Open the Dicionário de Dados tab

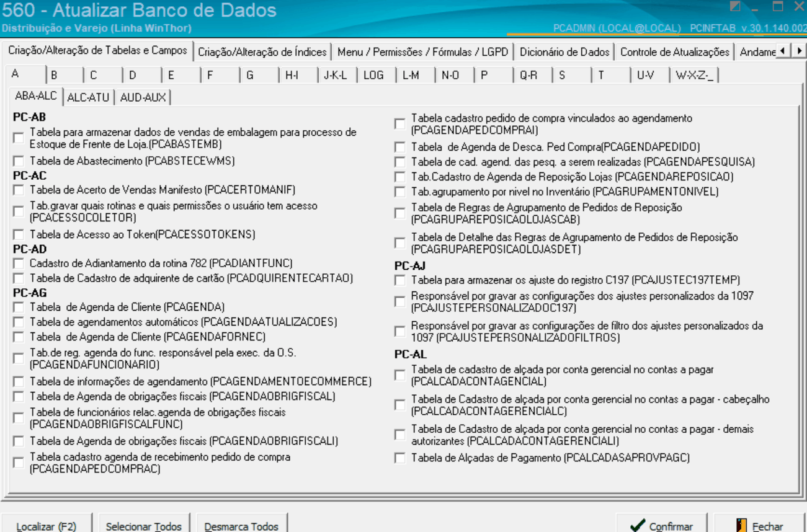[564, 52]
